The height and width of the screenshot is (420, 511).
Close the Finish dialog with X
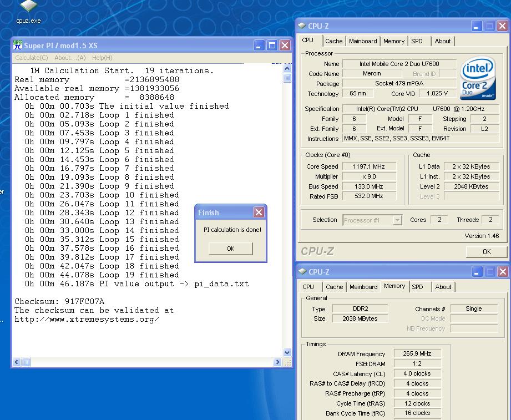tap(259, 212)
